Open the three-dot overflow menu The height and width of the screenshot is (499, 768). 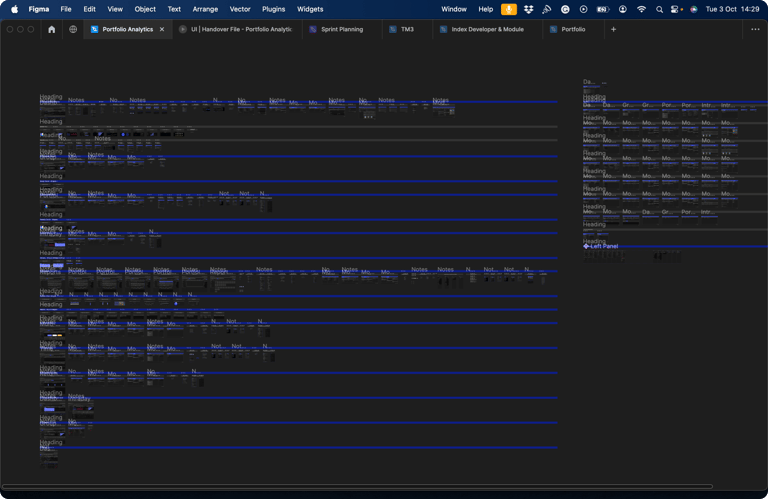pyautogui.click(x=755, y=30)
